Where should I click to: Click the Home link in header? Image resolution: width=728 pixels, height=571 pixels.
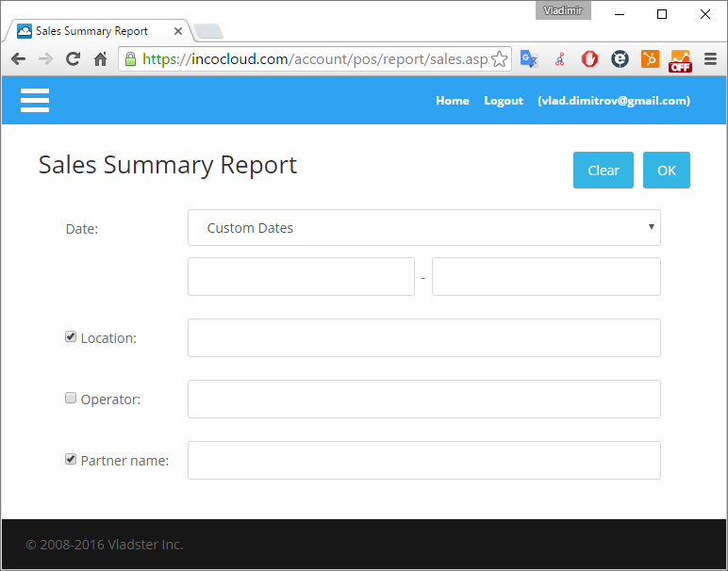453,101
